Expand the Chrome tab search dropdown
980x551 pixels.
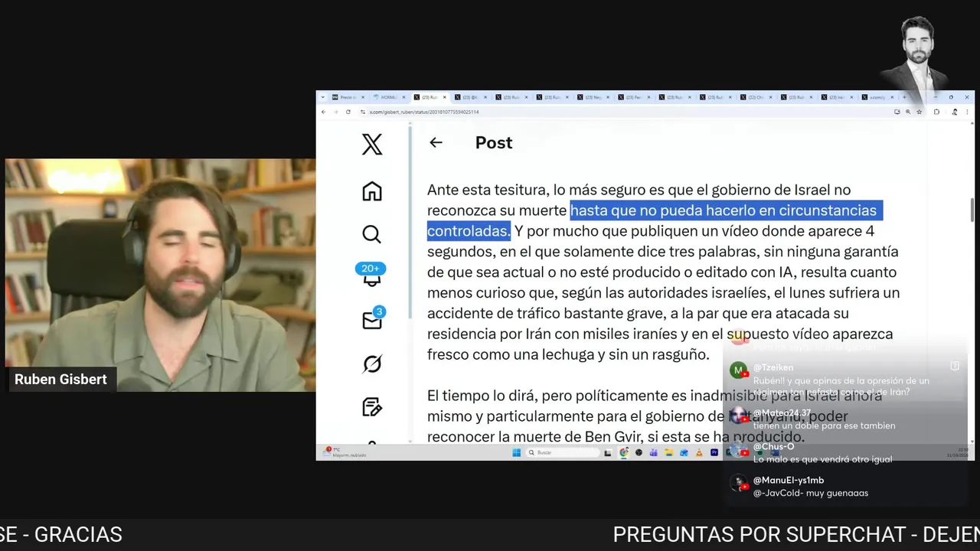tap(323, 97)
